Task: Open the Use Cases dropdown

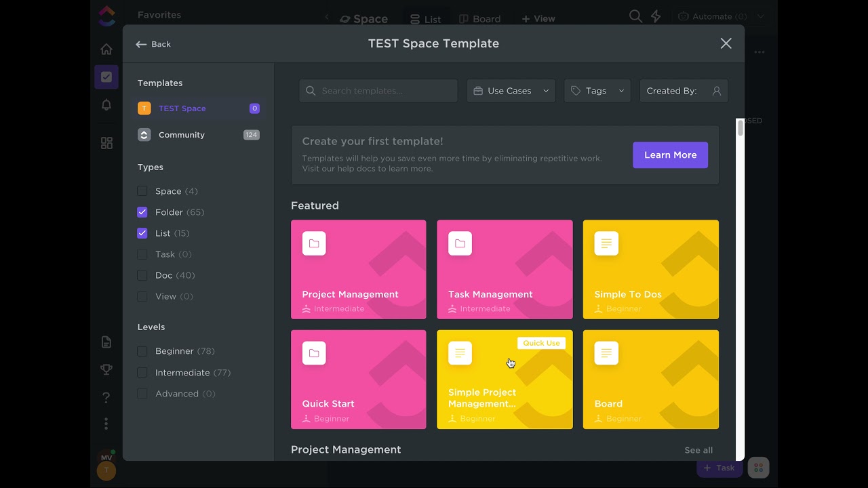Action: point(511,91)
